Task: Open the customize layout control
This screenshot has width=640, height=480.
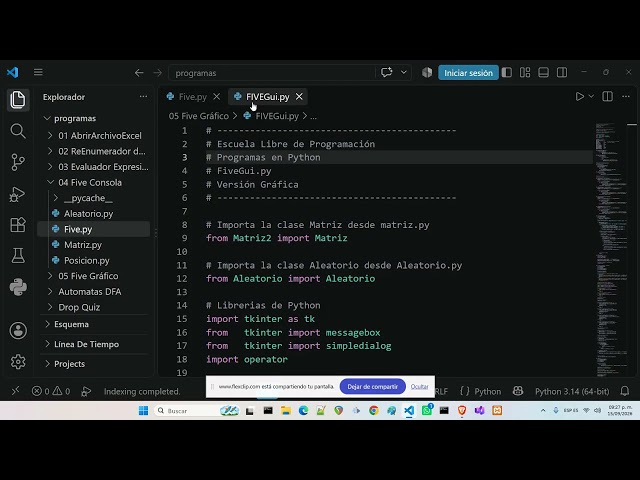Action: (x=525, y=72)
